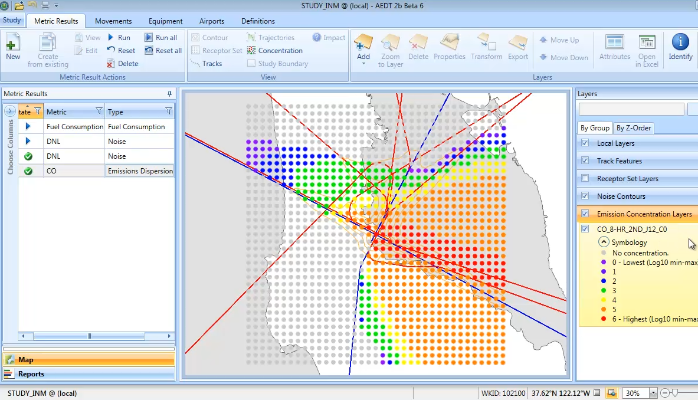Click the New metric result icon

[x=13, y=46]
